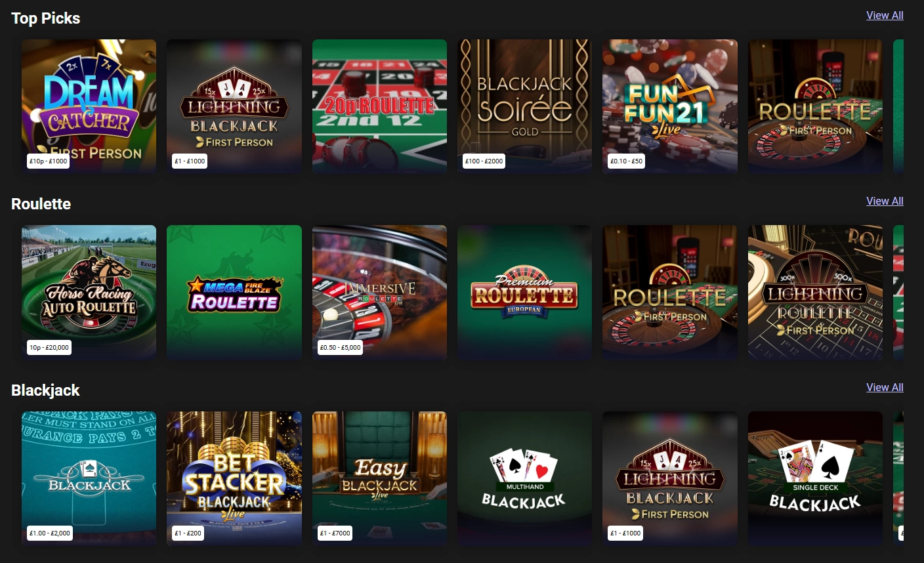Launch 20p Roulette game tile
The image size is (924, 563).
click(x=379, y=107)
